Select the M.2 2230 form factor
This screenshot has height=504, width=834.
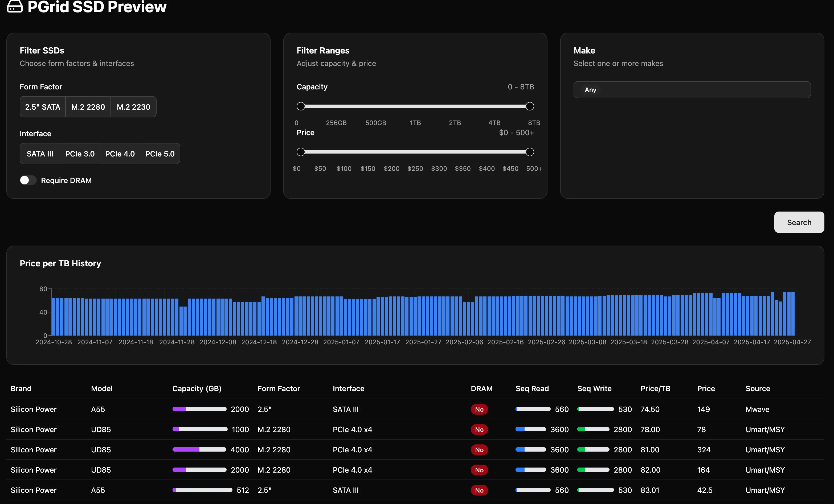[x=133, y=107]
